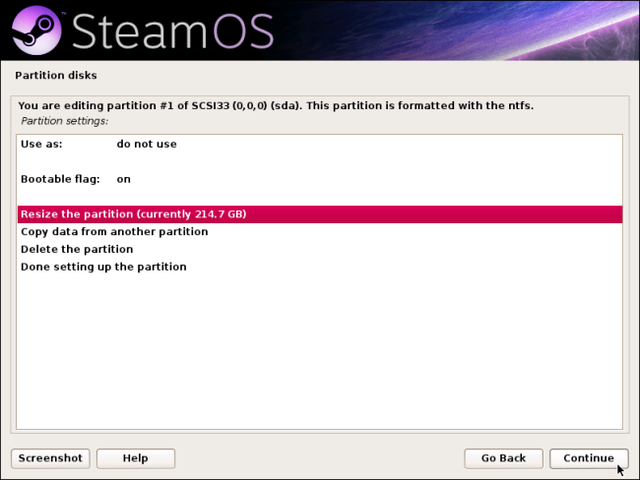The image size is (640, 480).
Task: Click the SteamOS wordmark text
Action: coord(173,31)
